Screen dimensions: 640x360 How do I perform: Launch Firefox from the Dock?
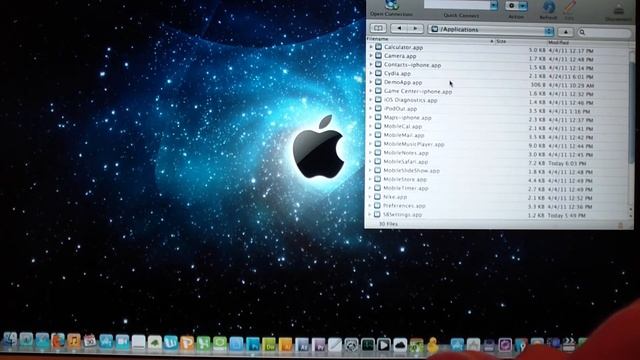coord(58,340)
